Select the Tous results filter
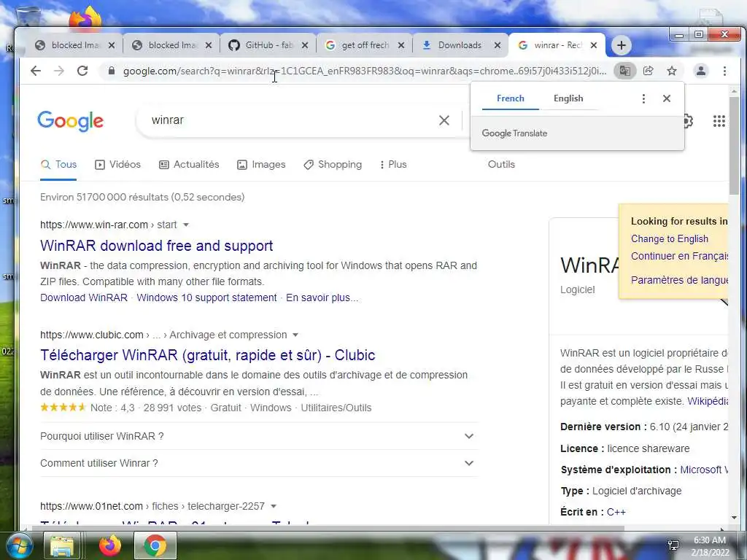 pyautogui.click(x=58, y=164)
